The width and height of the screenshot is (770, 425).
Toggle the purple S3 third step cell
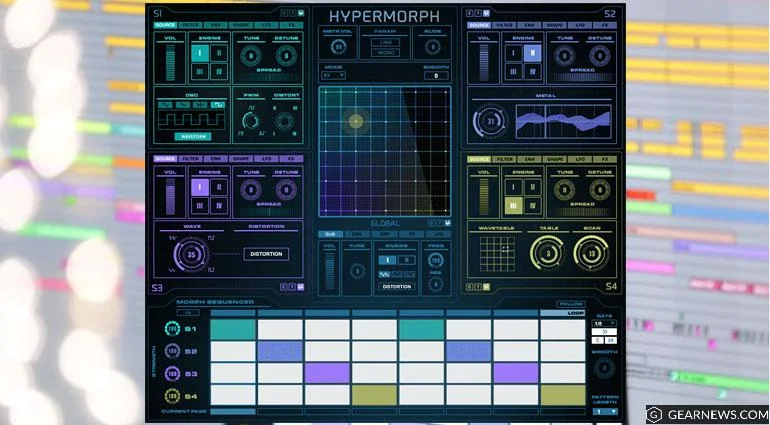(327, 373)
